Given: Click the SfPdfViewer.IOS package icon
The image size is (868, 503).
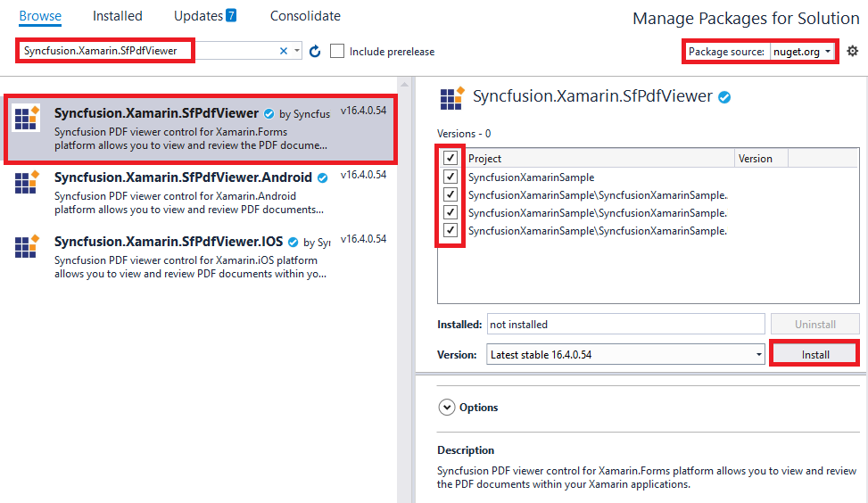Looking at the screenshot, I should point(27,246).
